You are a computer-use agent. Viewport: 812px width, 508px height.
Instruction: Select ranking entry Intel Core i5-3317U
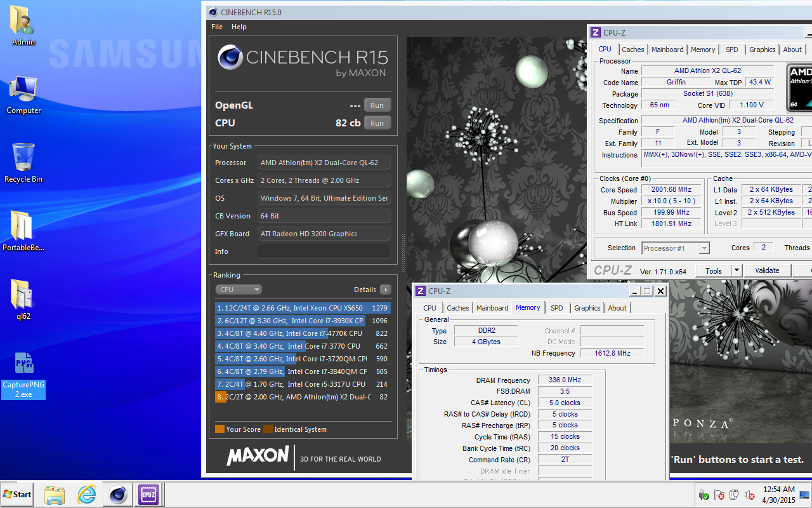pos(303,384)
